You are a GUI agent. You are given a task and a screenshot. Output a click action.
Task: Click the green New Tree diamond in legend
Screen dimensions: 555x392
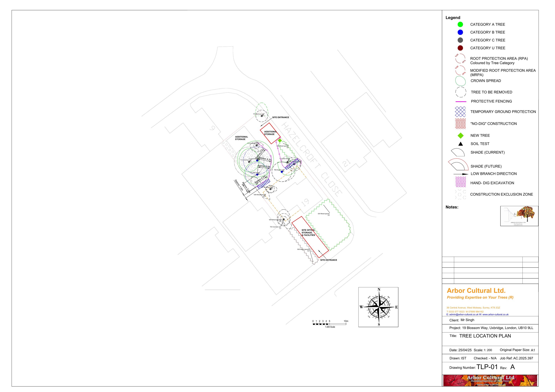coord(460,136)
